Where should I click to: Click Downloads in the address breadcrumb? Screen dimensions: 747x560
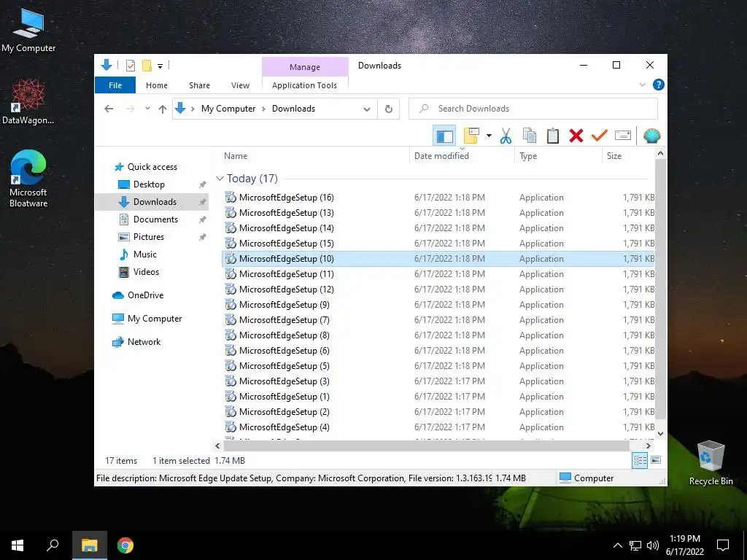[x=293, y=109]
